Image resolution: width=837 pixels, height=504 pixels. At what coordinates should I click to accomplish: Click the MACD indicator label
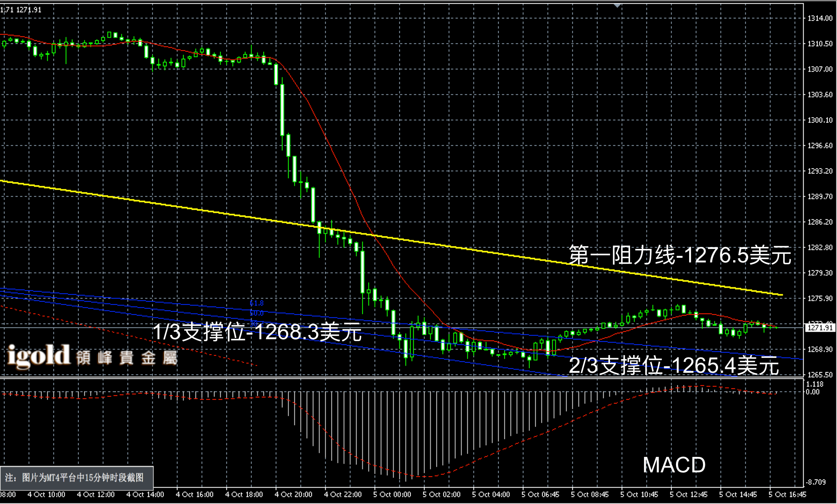[x=674, y=465]
